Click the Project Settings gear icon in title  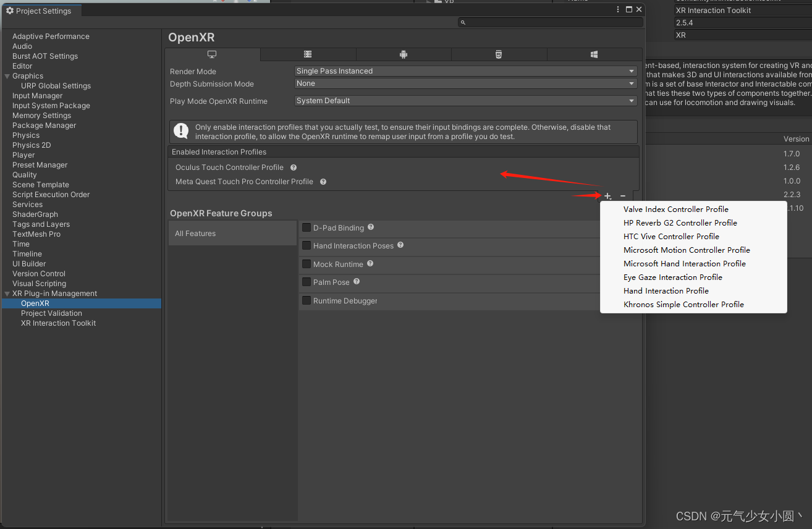10,11
